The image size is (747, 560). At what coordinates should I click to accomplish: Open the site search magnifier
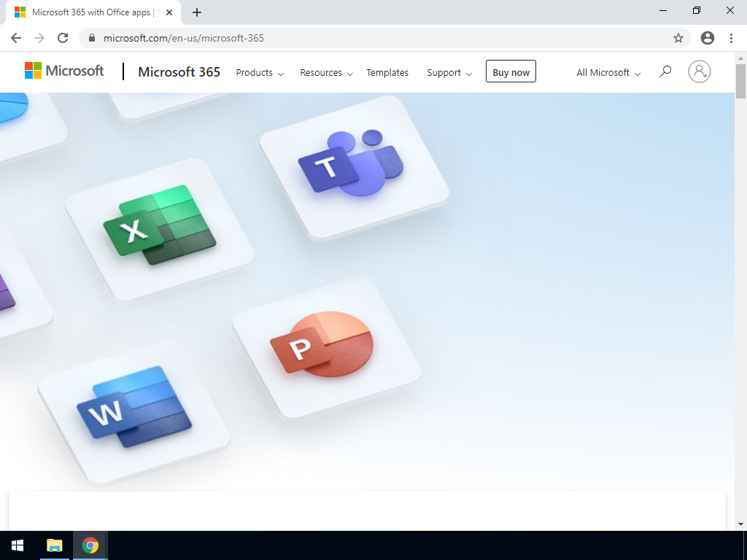pyautogui.click(x=665, y=72)
